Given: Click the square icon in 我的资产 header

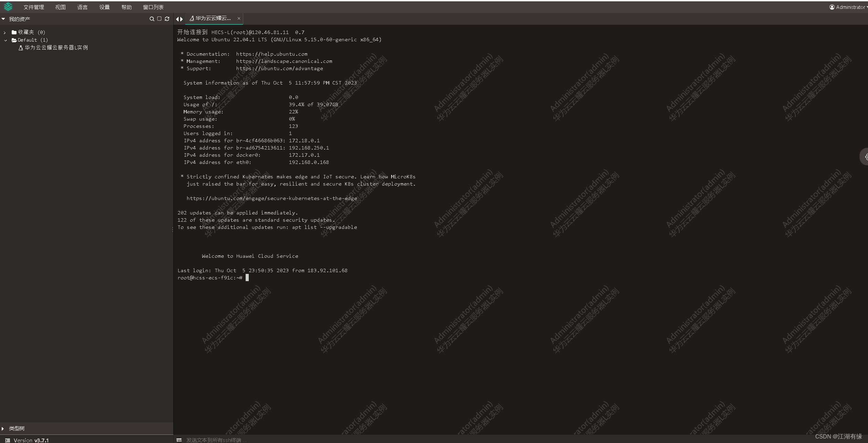Looking at the screenshot, I should 159,19.
